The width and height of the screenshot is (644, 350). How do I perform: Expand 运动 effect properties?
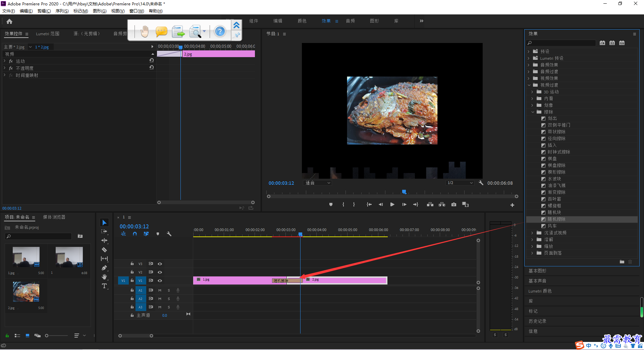point(5,61)
